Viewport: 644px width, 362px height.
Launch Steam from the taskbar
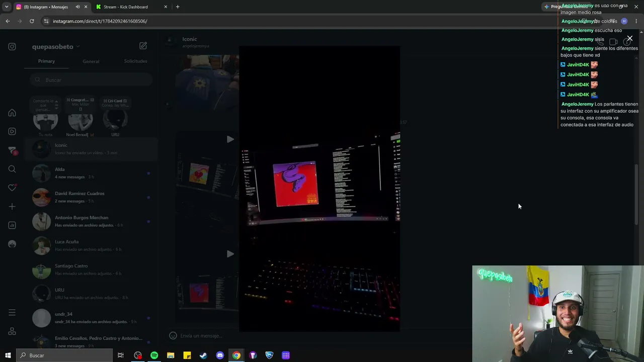pyautogui.click(x=203, y=355)
